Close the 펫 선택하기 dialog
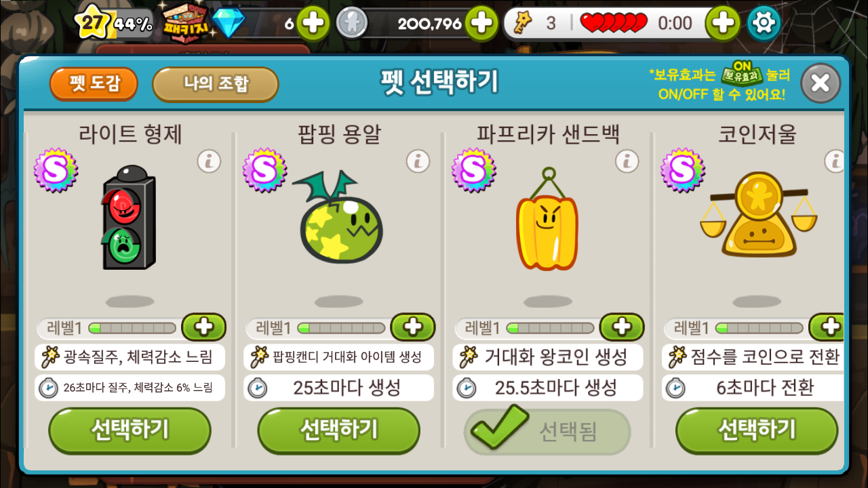The height and width of the screenshot is (488, 868). coord(821,83)
